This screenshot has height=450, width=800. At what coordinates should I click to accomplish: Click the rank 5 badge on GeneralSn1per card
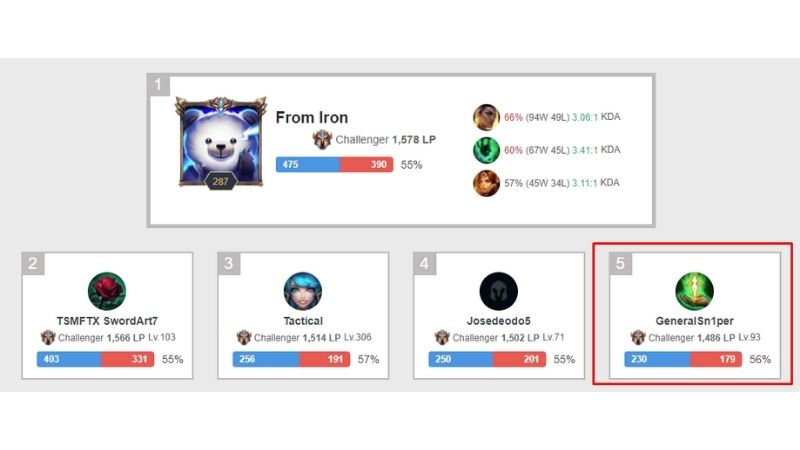click(620, 264)
